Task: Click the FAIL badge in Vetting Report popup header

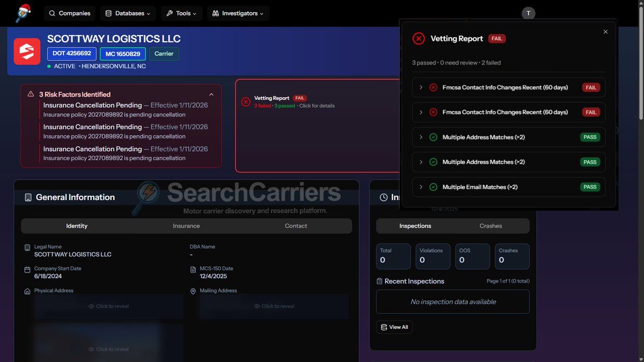Action: 497,39
